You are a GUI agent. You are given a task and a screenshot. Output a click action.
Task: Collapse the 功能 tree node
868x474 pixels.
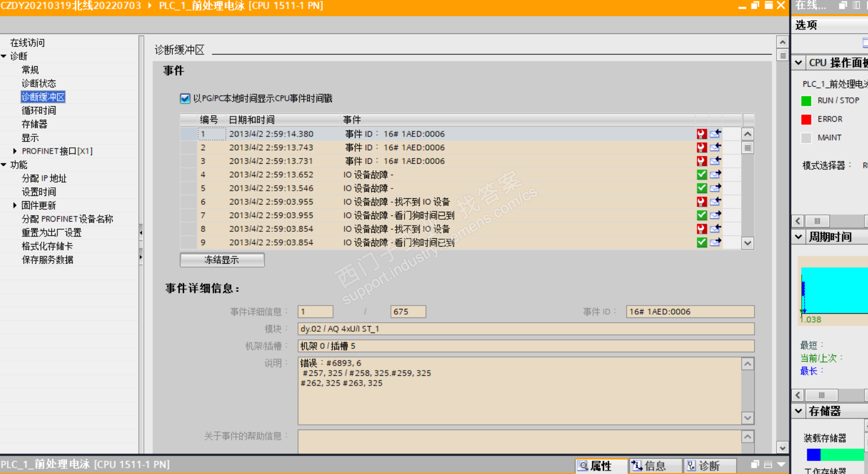pos(4,165)
